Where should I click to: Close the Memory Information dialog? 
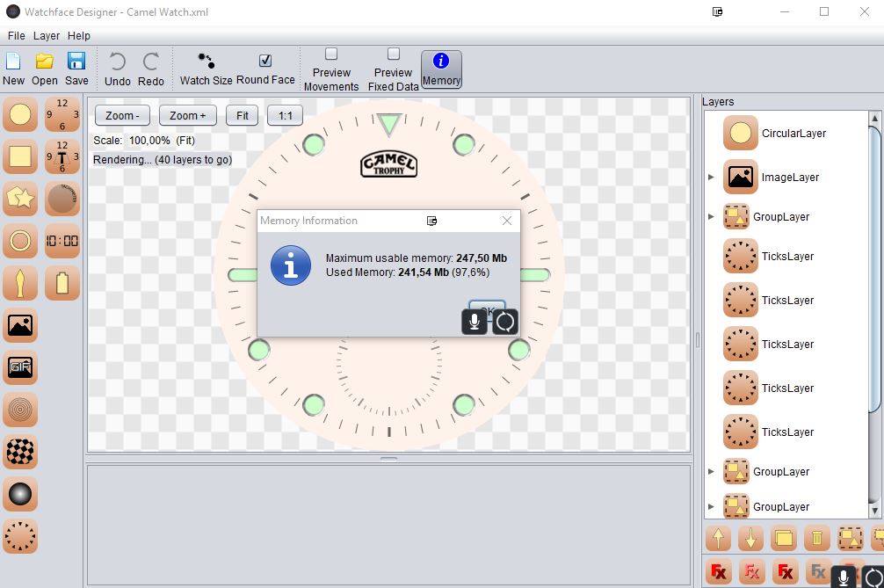point(507,221)
